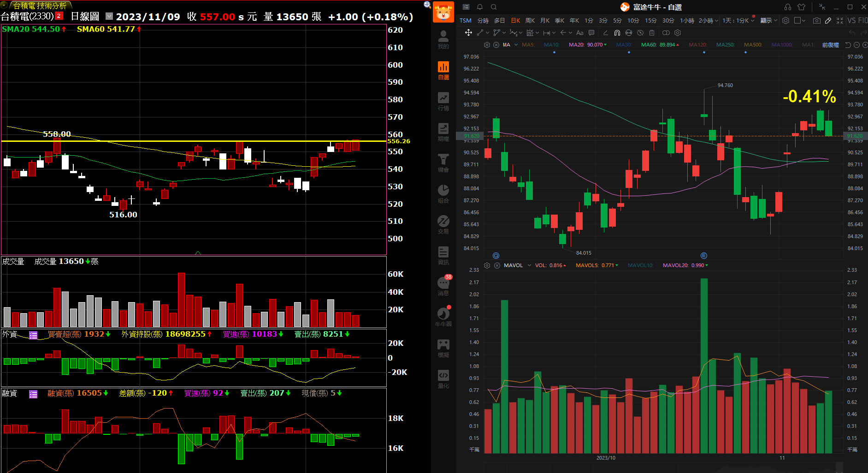Open 交易 in Futu sidebar
This screenshot has height=473, width=868.
(x=443, y=225)
